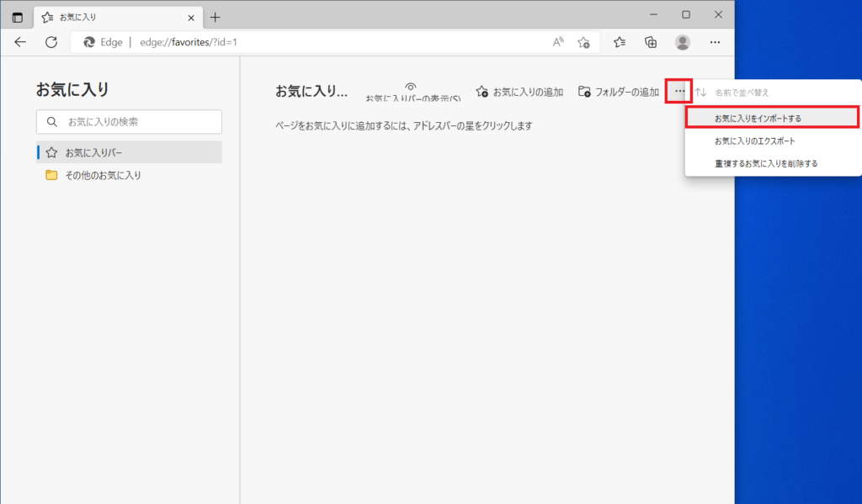Focus the お気に入りの検索 search box
Viewport: 862px width, 504px height.
point(129,122)
